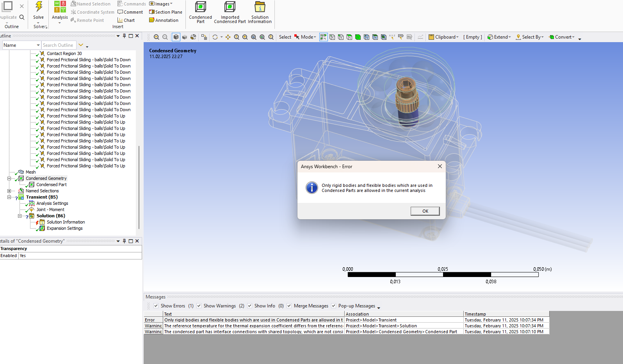Close the Ansys Workbench error dialog
Viewport: 623px width, 364px height.
440,166
